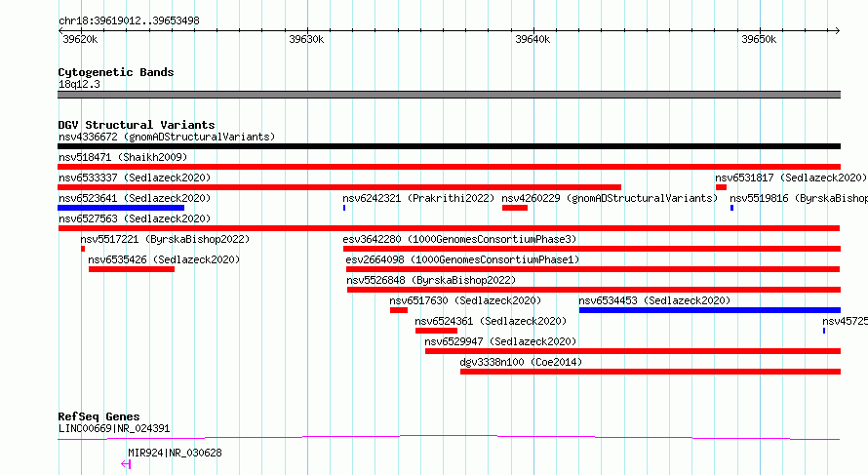Click the dgv3338n100 red variant bar
The width and height of the screenshot is (868, 475).
click(651, 372)
